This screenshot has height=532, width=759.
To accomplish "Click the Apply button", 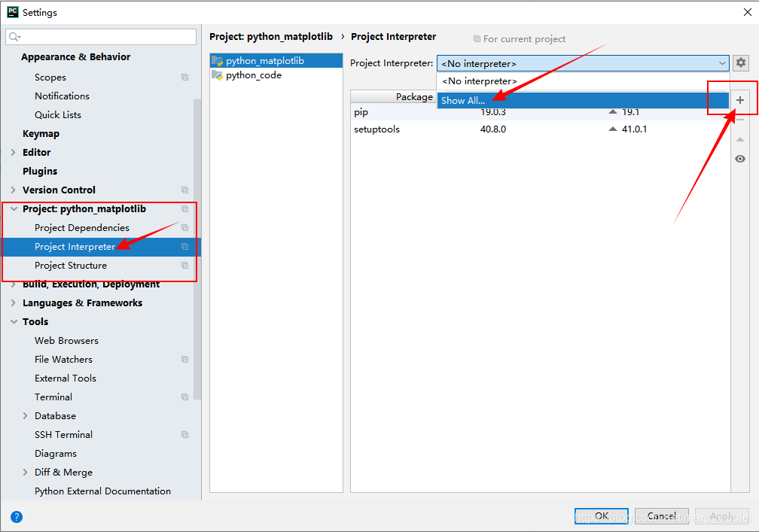I will click(721, 516).
